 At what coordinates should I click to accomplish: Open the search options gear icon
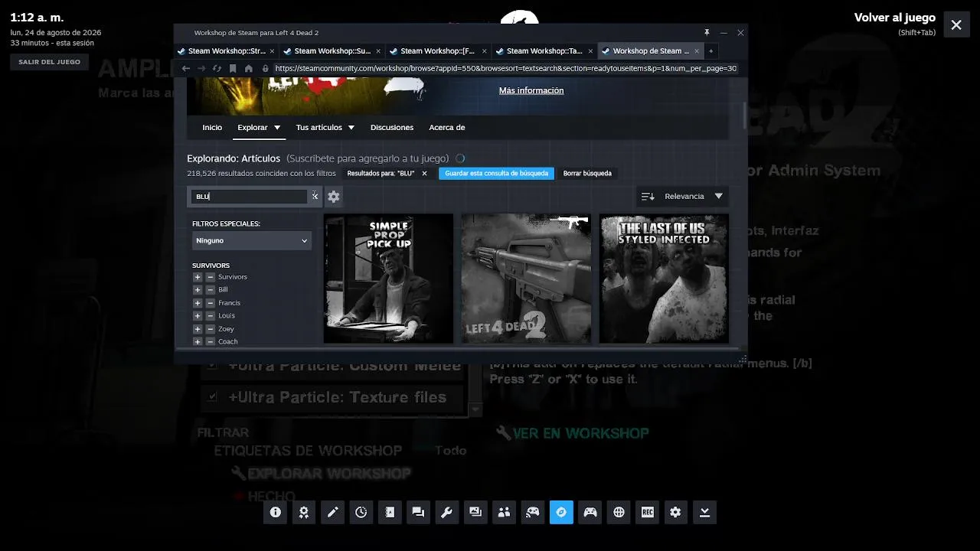pyautogui.click(x=334, y=197)
